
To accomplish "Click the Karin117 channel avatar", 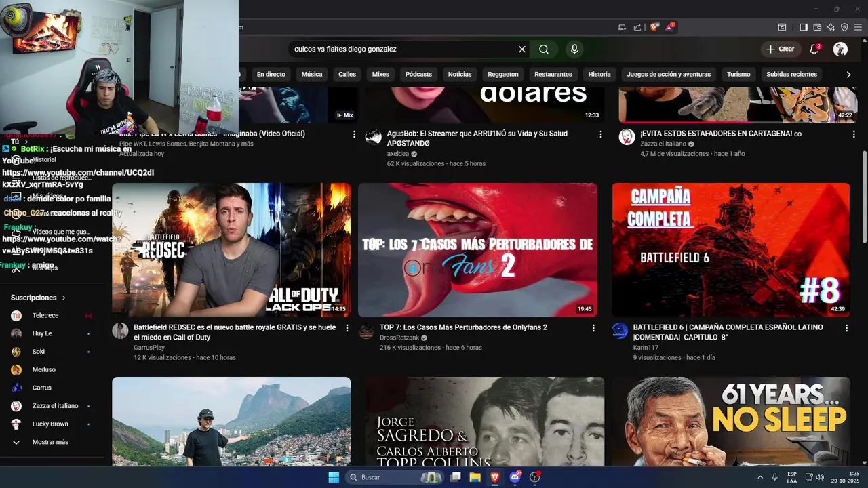I will pos(620,331).
